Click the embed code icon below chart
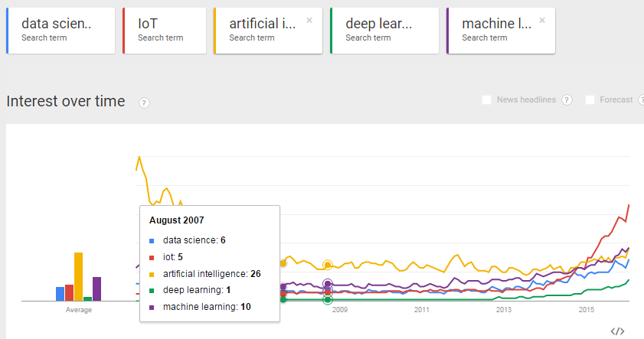The image size is (644, 339). coord(617,331)
